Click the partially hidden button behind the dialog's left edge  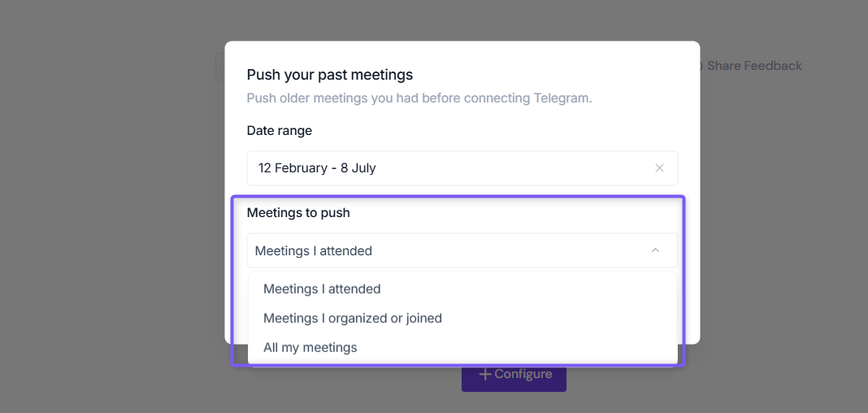pyautogui.click(x=219, y=67)
